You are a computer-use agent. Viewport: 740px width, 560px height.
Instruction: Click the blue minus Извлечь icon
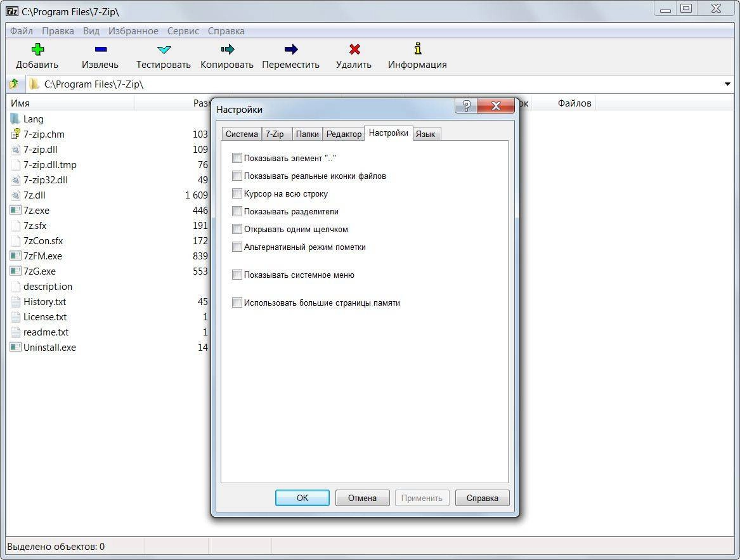point(101,49)
